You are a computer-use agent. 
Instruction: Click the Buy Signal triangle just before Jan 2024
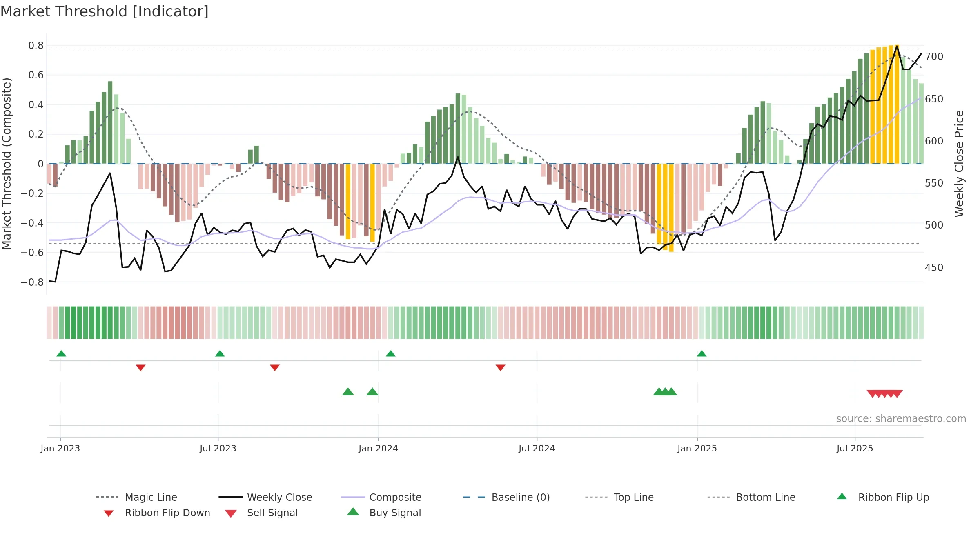coord(372,391)
